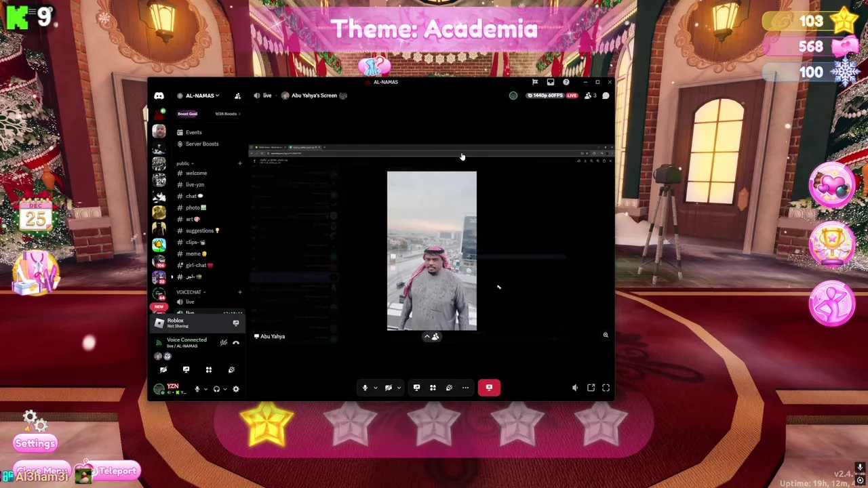Open camera options arrow in call controls
The width and height of the screenshot is (868, 488).
[x=399, y=388]
